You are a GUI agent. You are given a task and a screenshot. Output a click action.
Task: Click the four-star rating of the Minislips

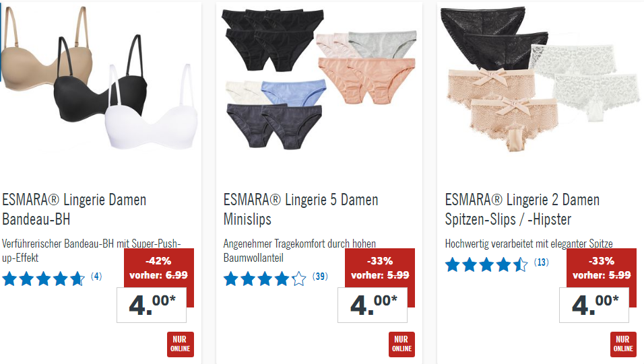point(265,279)
